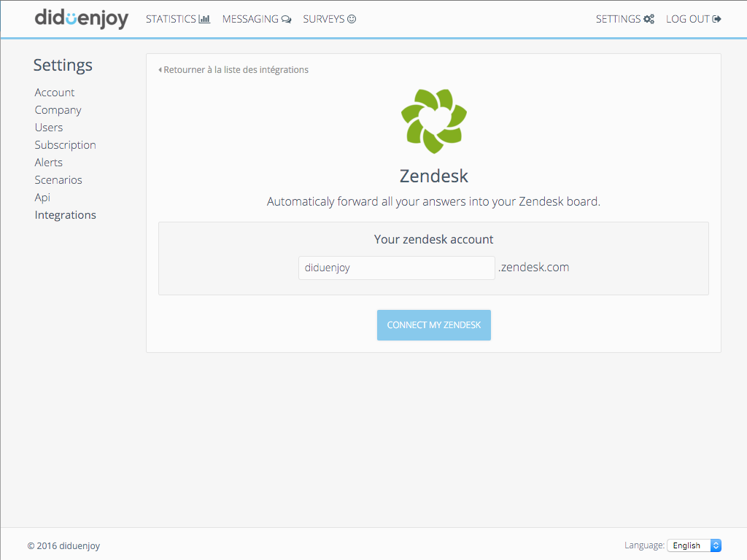Click the Surveys smiley face icon

352,19
